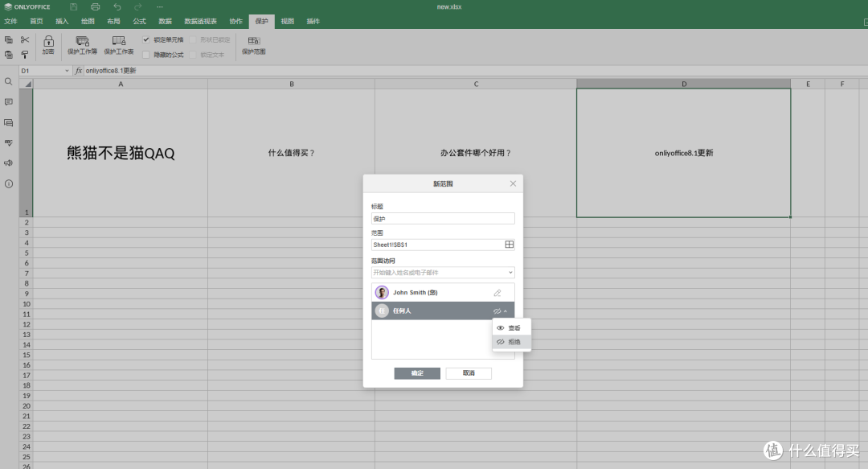
Task: Switch to the 布局 layout tab
Action: click(113, 21)
